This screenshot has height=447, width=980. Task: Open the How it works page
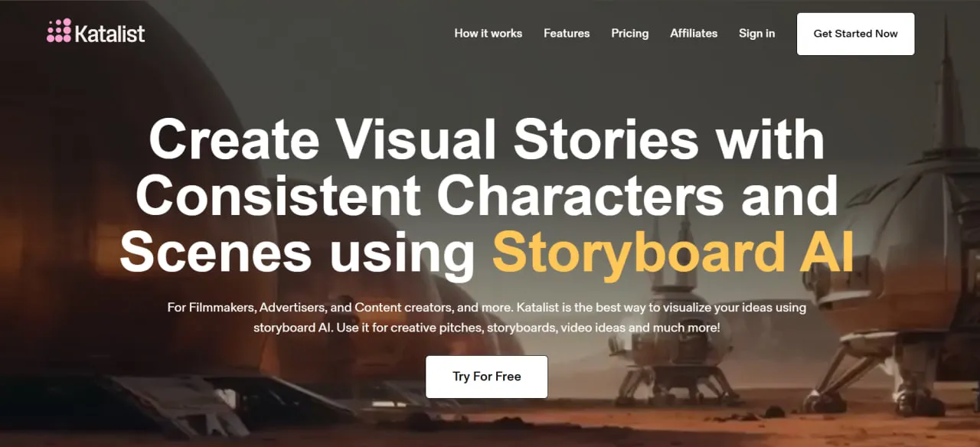click(x=488, y=34)
